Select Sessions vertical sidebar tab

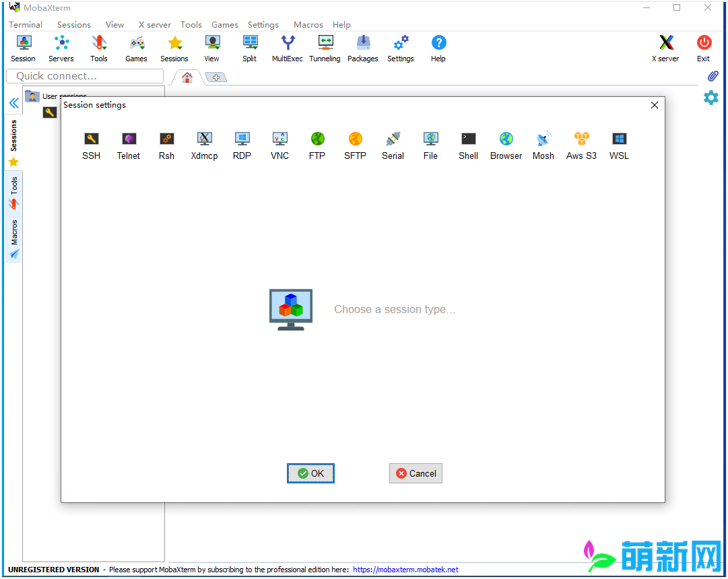point(13,143)
